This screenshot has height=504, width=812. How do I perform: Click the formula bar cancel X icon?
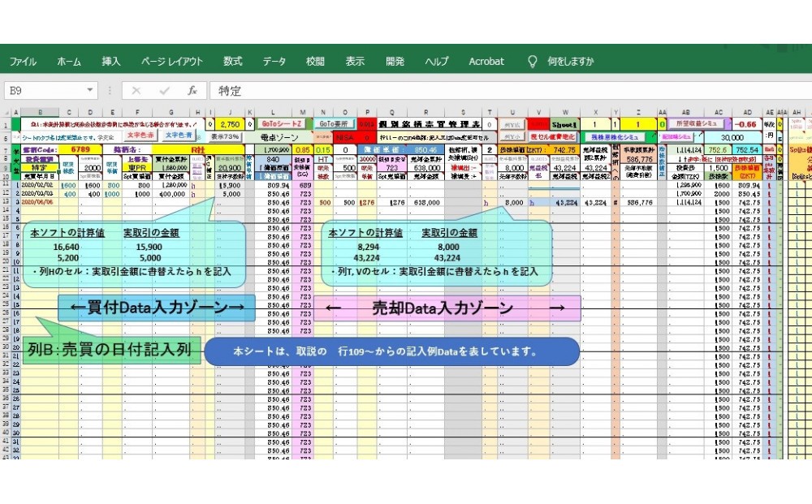[x=136, y=91]
